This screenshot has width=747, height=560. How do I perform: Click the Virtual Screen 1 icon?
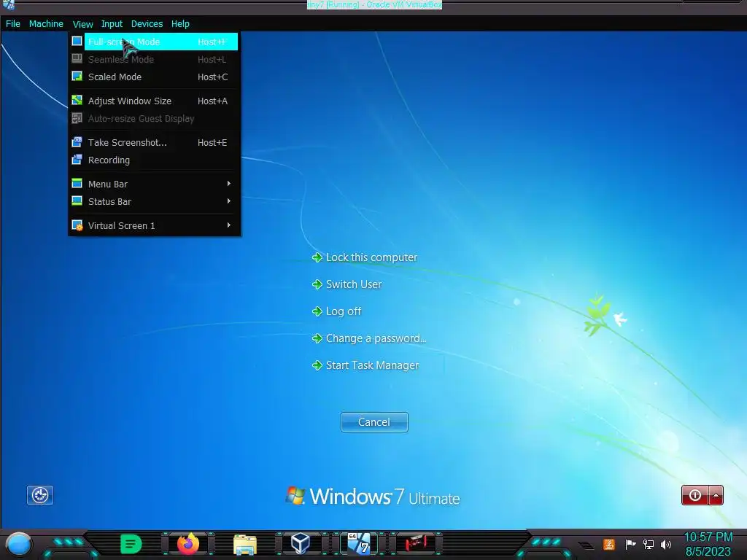(77, 225)
